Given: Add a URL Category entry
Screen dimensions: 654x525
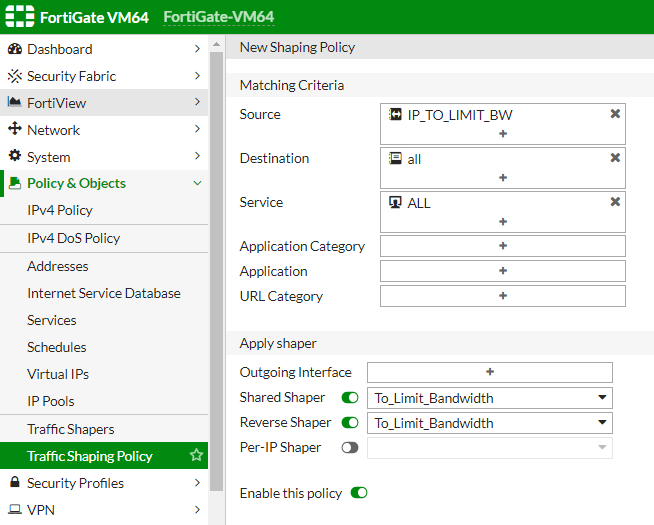Looking at the screenshot, I should [x=503, y=296].
